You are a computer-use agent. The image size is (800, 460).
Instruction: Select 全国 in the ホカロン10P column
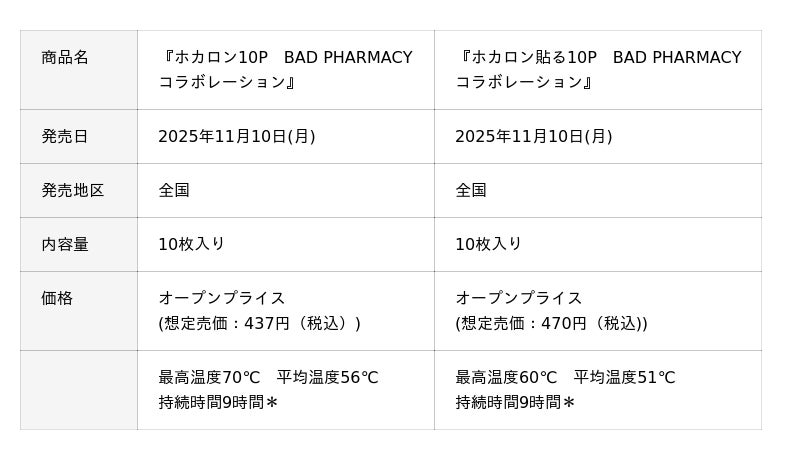[x=174, y=191]
